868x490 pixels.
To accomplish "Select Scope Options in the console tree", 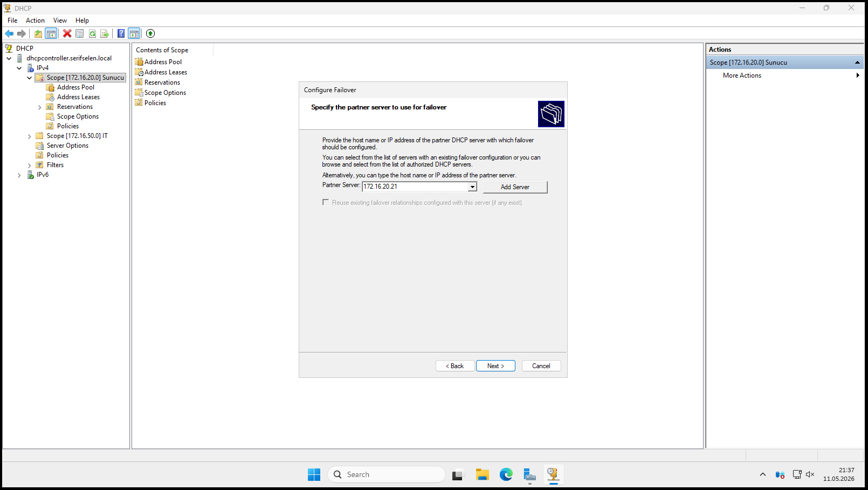I will pos(78,116).
